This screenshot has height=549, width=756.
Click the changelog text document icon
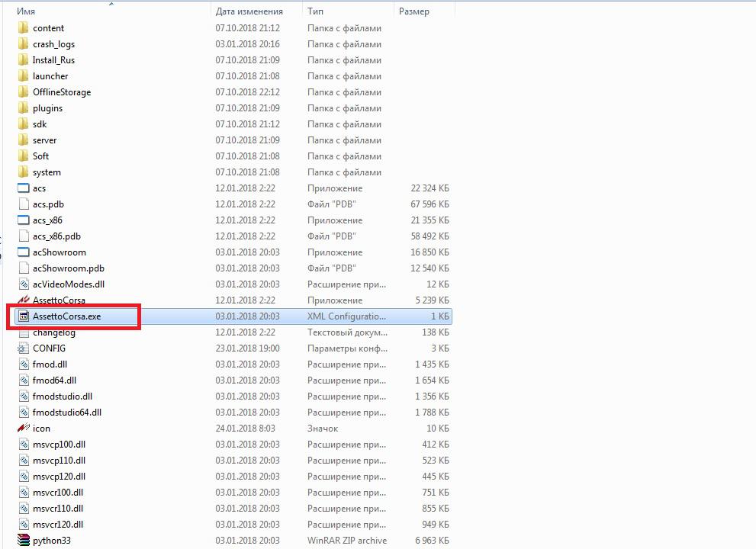[23, 332]
